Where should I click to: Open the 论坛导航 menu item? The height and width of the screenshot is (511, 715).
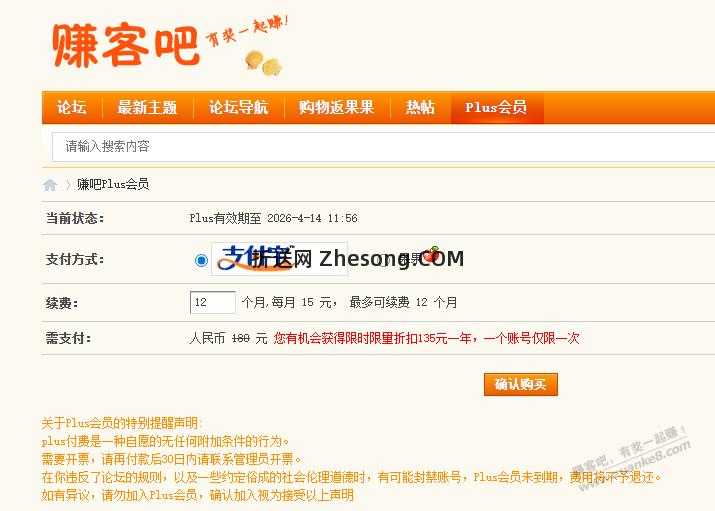tap(238, 108)
